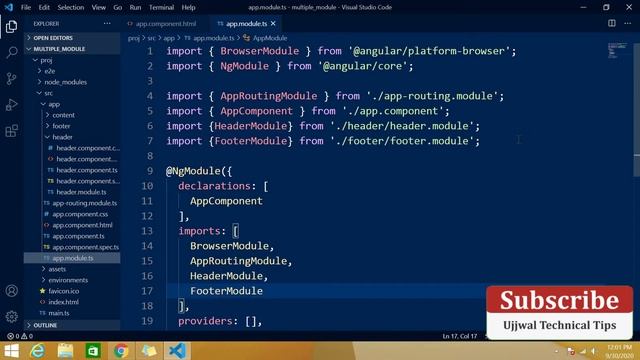Screen dimensions: 640x360
Task: Click the editor minimap
Action: (x=617, y=51)
